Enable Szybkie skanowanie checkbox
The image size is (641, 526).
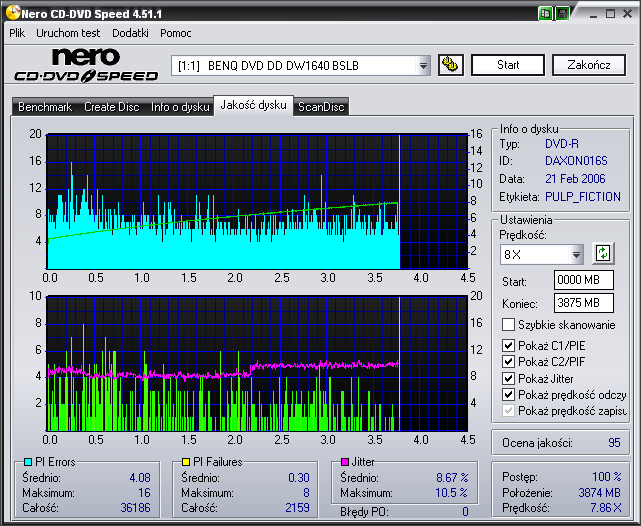508,325
